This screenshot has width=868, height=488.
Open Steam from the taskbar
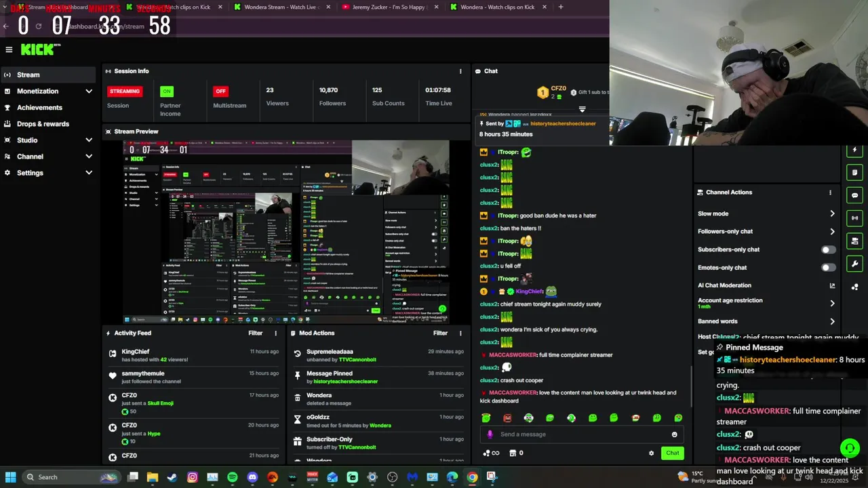click(x=172, y=477)
